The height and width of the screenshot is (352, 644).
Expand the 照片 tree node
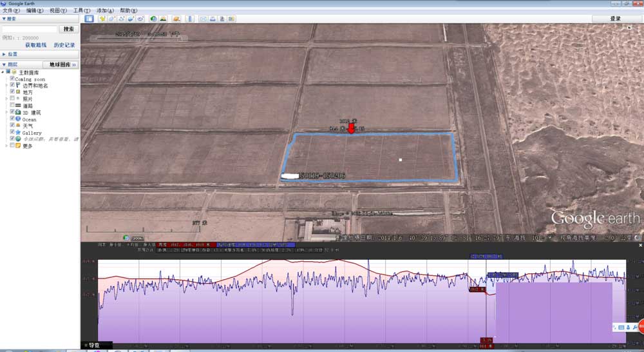pyautogui.click(x=6, y=99)
